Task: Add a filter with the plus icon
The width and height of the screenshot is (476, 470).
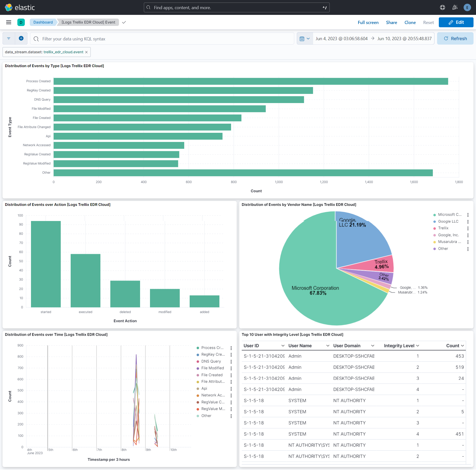Action: pos(21,38)
